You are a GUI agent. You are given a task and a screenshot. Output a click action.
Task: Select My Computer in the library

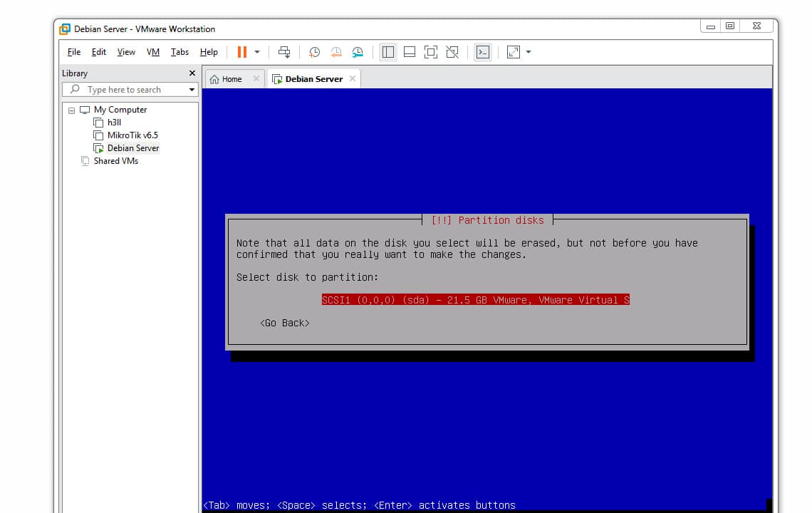pyautogui.click(x=120, y=110)
